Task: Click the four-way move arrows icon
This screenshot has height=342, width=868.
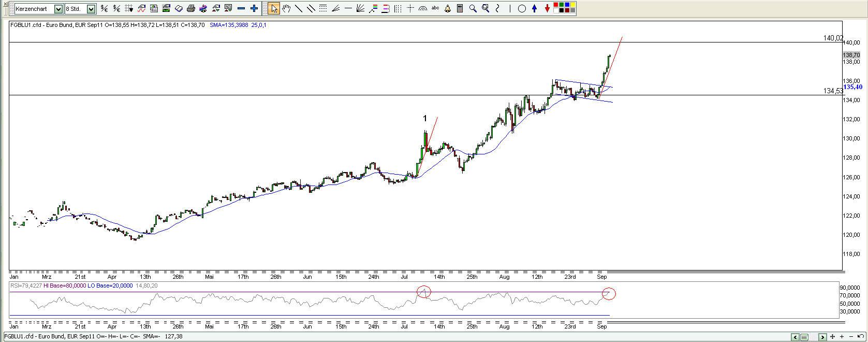Action: 832,337
